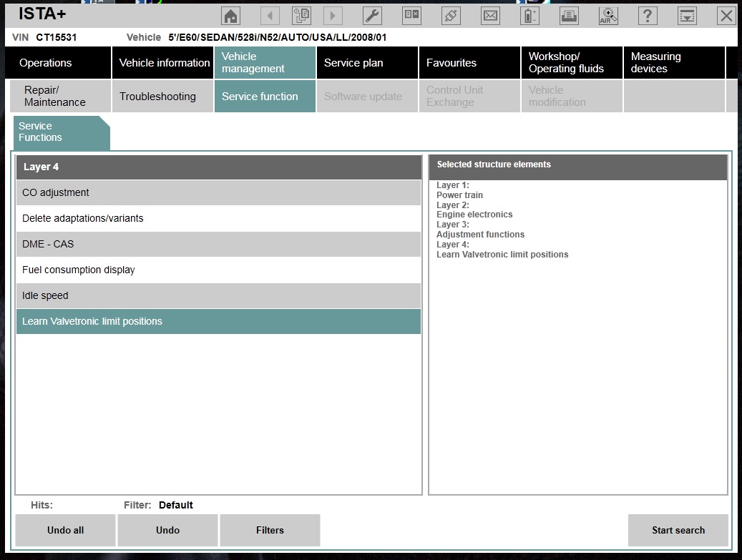Select the Service function sub-tab

click(x=265, y=96)
